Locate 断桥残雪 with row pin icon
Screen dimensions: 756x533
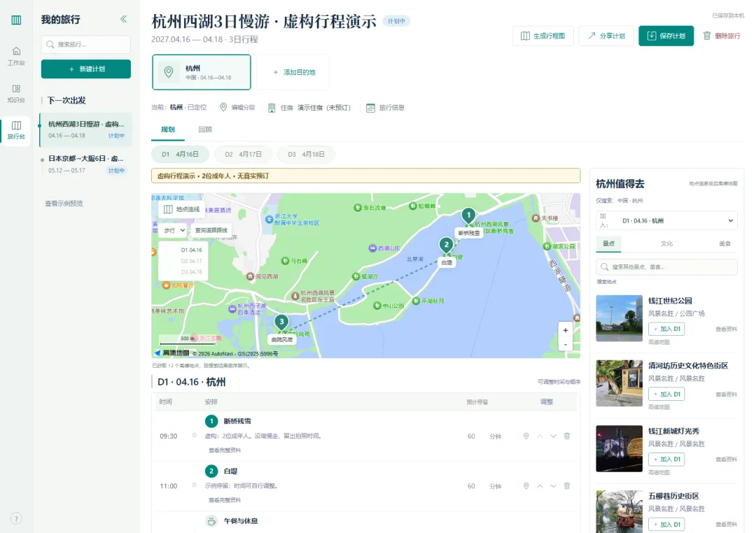tap(526, 436)
